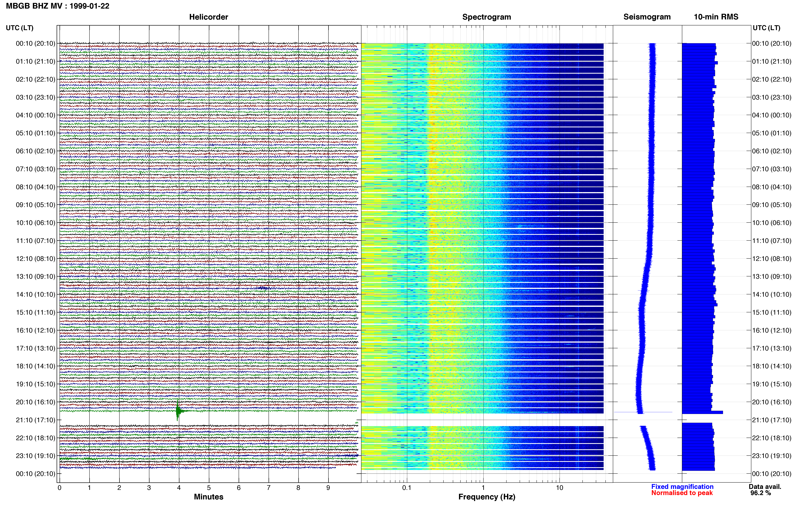
Task: Click the tallest RMS bar near 20:40
Action: (x=702, y=412)
